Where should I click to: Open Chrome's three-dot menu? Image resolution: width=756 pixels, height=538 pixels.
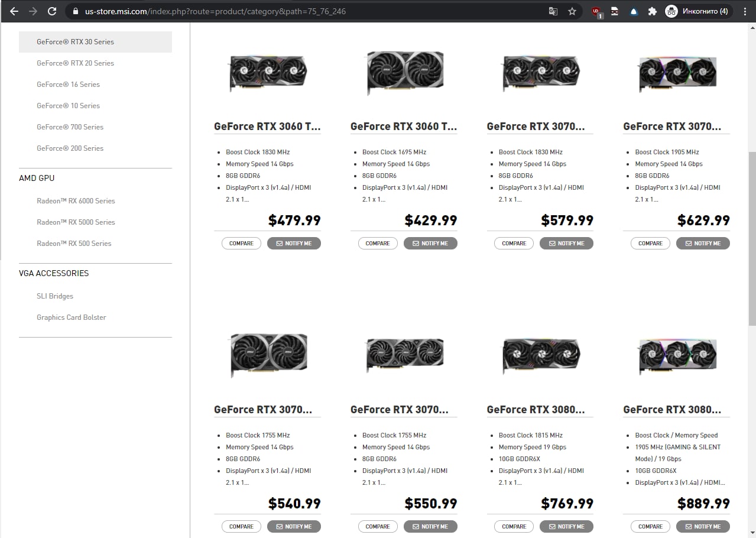click(x=745, y=11)
